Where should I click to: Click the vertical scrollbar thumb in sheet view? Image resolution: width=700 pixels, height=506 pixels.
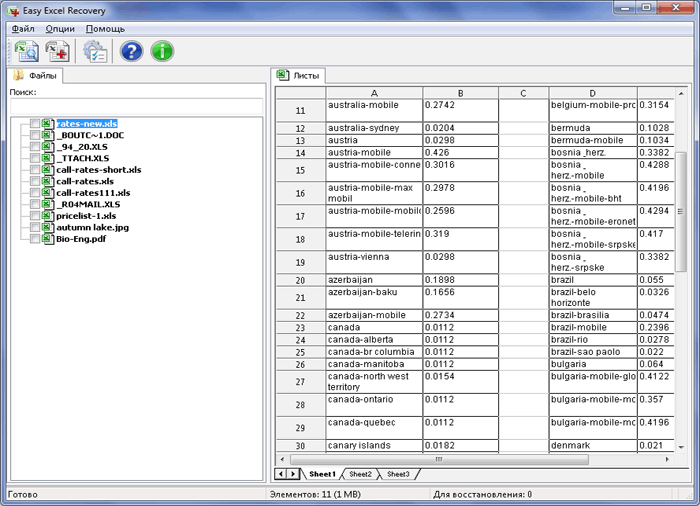click(x=681, y=212)
